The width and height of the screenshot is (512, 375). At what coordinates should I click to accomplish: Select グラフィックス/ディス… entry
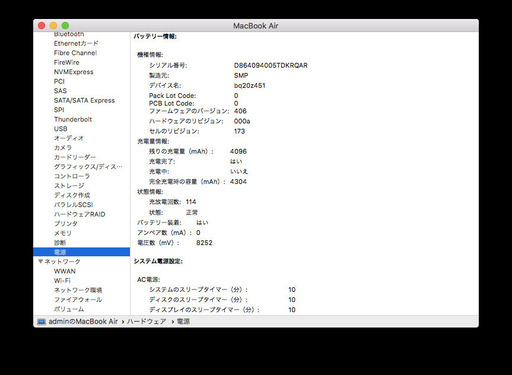[x=88, y=167]
